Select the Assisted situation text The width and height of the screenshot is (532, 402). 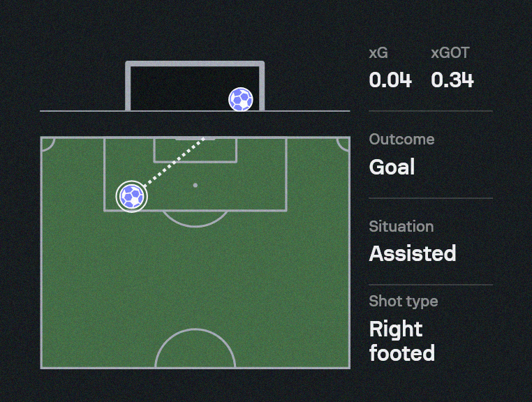[x=413, y=253]
